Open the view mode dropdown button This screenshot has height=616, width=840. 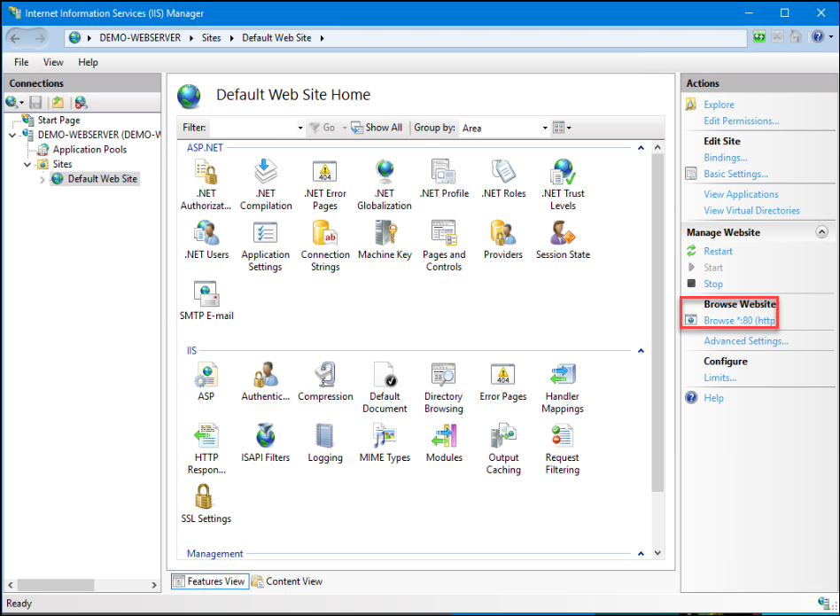pos(562,128)
